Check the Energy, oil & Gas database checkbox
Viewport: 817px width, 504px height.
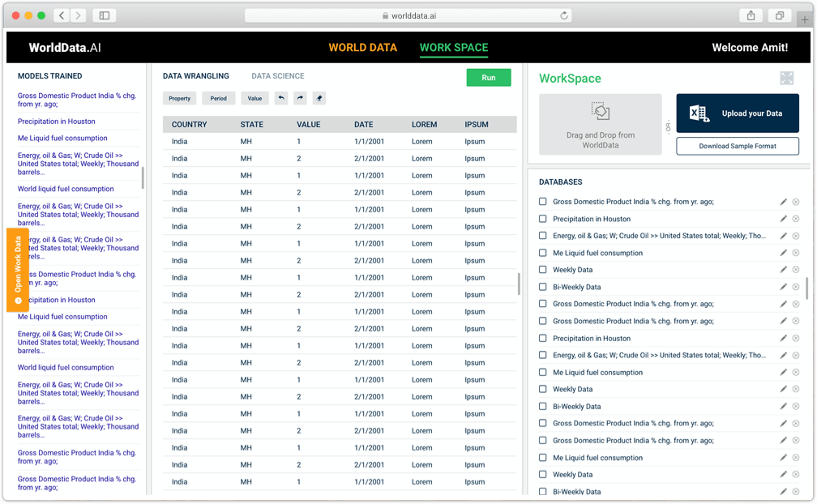(543, 236)
